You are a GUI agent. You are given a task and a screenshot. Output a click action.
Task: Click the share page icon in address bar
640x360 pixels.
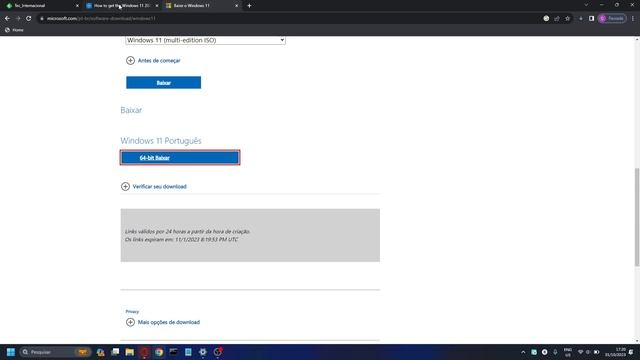(557, 18)
